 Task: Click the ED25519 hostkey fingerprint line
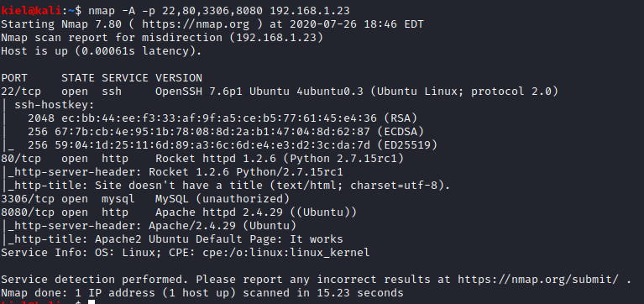[x=233, y=145]
